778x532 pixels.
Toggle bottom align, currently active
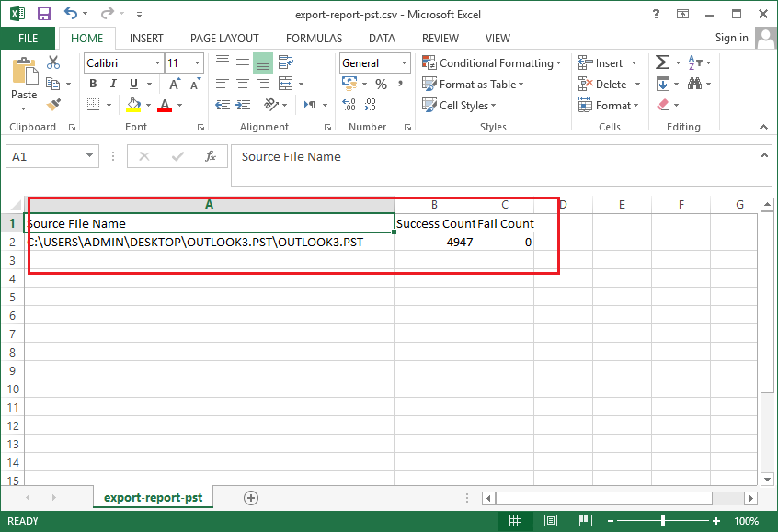coord(263,62)
